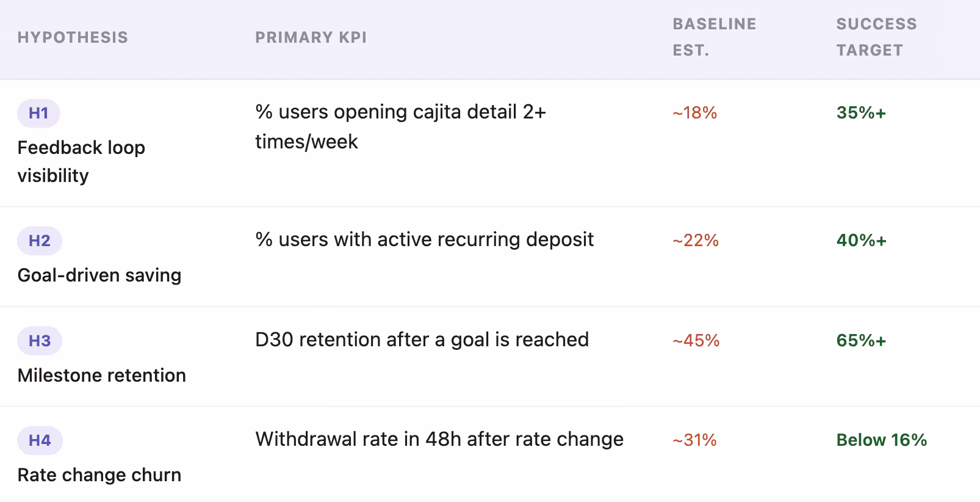Click the Success Target column header

[876, 37]
